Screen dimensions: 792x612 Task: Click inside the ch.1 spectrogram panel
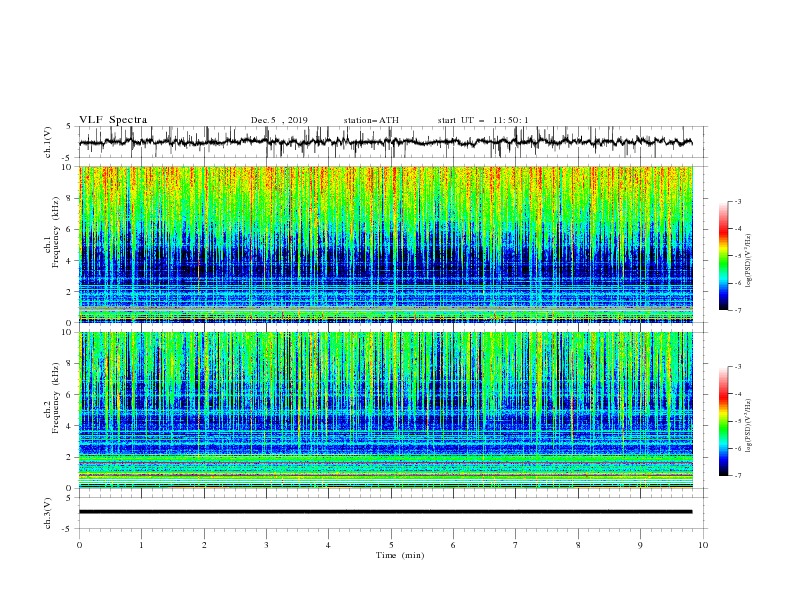click(x=386, y=244)
